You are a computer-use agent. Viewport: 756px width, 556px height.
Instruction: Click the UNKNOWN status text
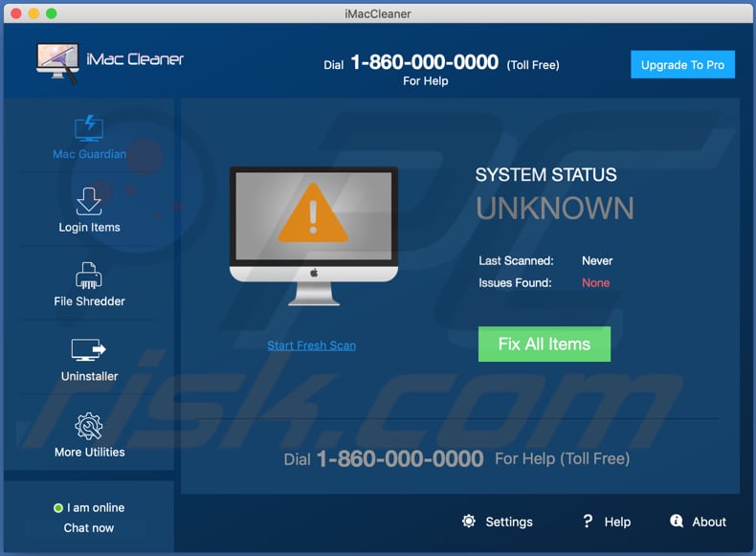click(554, 209)
